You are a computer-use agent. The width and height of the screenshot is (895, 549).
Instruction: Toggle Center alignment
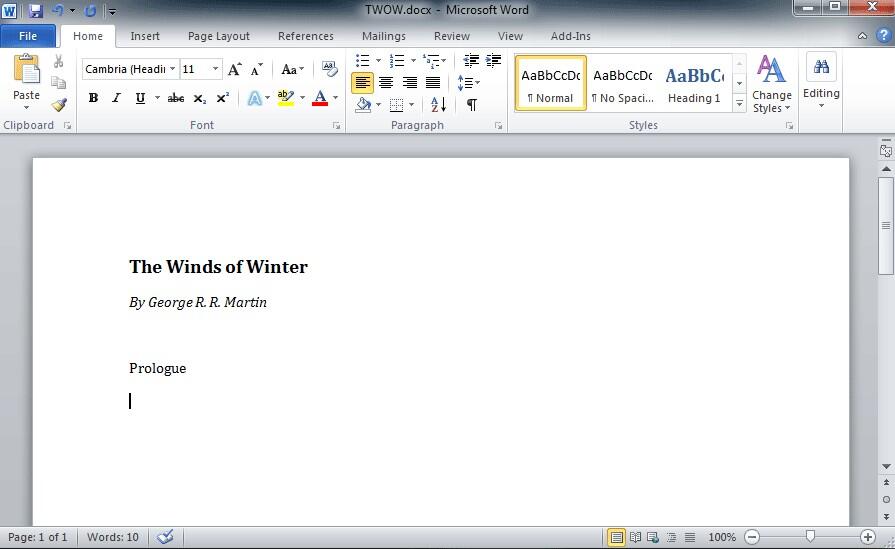tap(386, 83)
